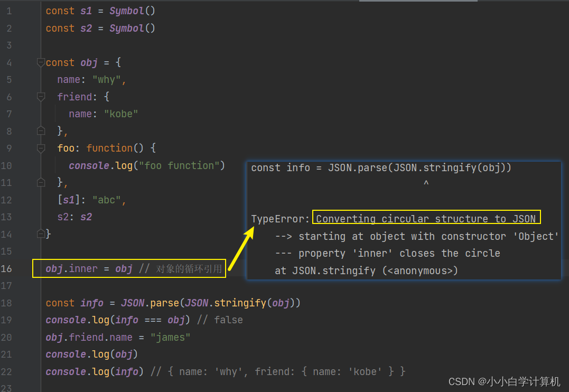569x392 pixels.
Task: Click the function keyword on line 9
Action: point(109,148)
